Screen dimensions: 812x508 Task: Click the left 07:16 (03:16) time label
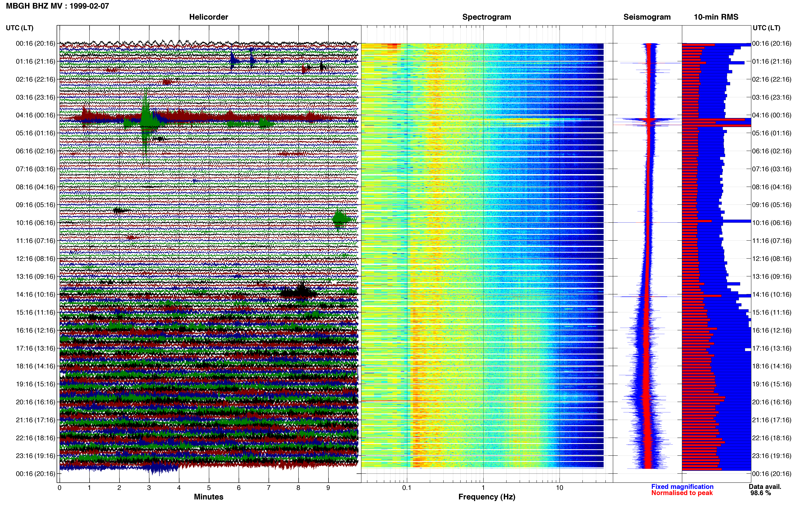(36, 169)
